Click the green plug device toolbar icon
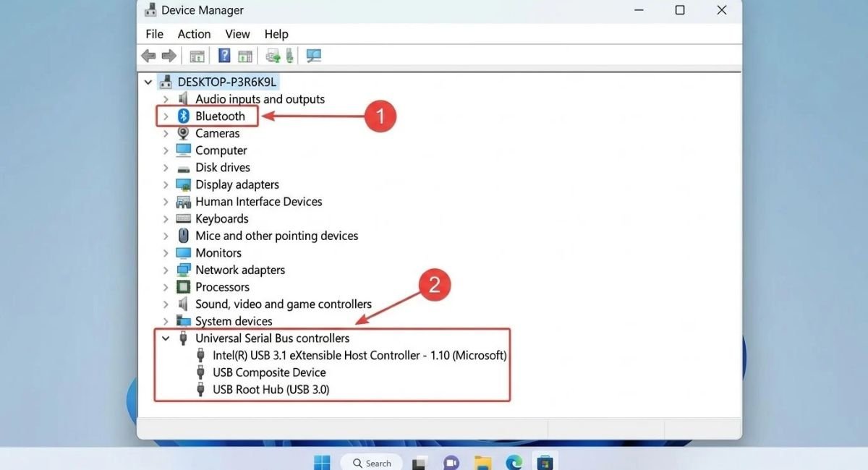The height and width of the screenshot is (470, 868). coord(289,56)
